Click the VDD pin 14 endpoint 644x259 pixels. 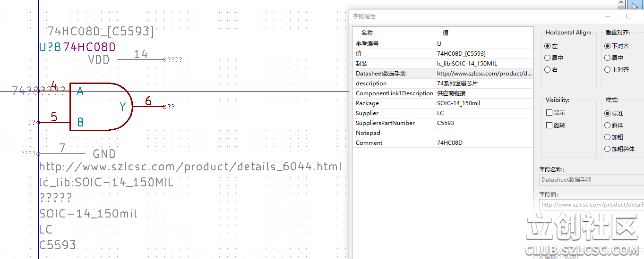tap(164, 60)
